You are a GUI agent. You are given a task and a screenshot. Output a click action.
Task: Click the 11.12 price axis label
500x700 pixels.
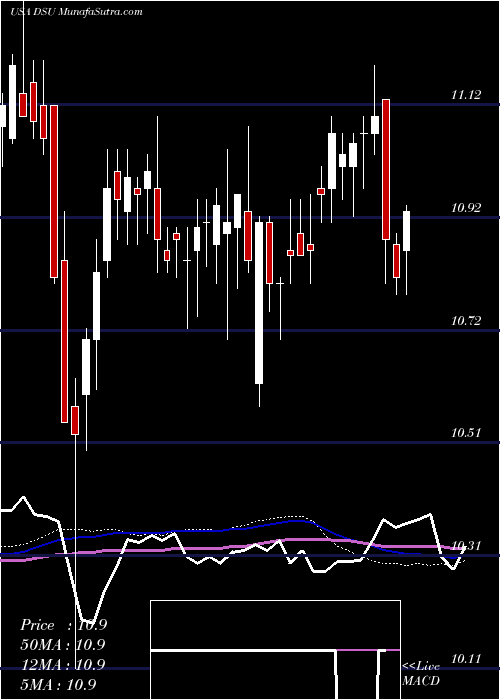click(x=466, y=95)
